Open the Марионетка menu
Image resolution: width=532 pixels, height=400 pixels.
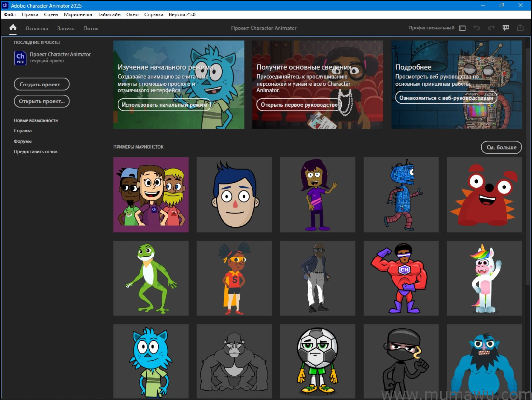click(x=78, y=14)
